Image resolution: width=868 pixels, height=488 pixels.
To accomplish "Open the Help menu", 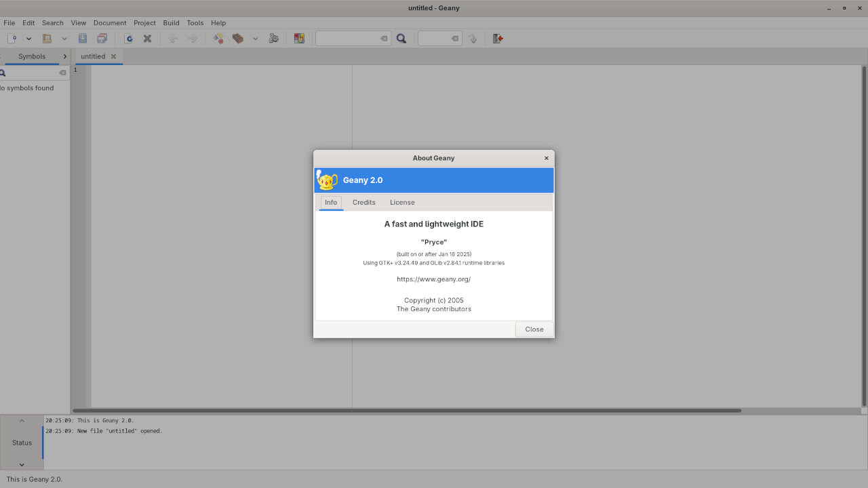I will [x=218, y=23].
